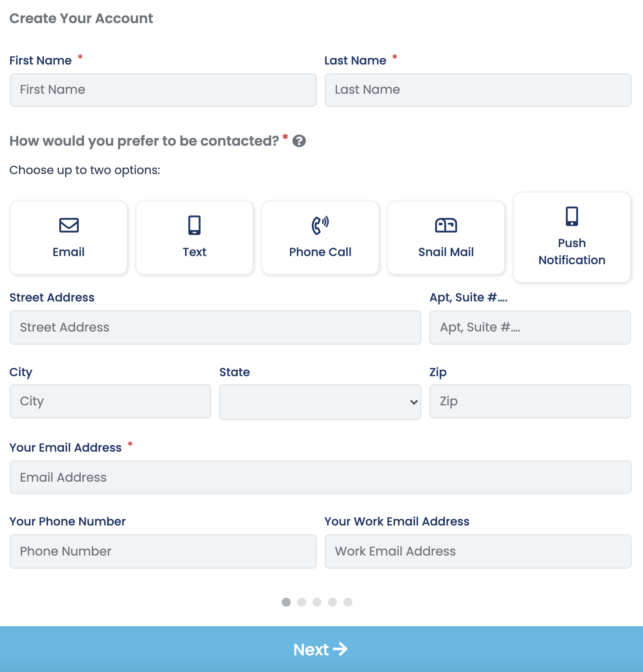Toggle the Snail Mail contact option label
This screenshot has height=672, width=643.
point(446,252)
